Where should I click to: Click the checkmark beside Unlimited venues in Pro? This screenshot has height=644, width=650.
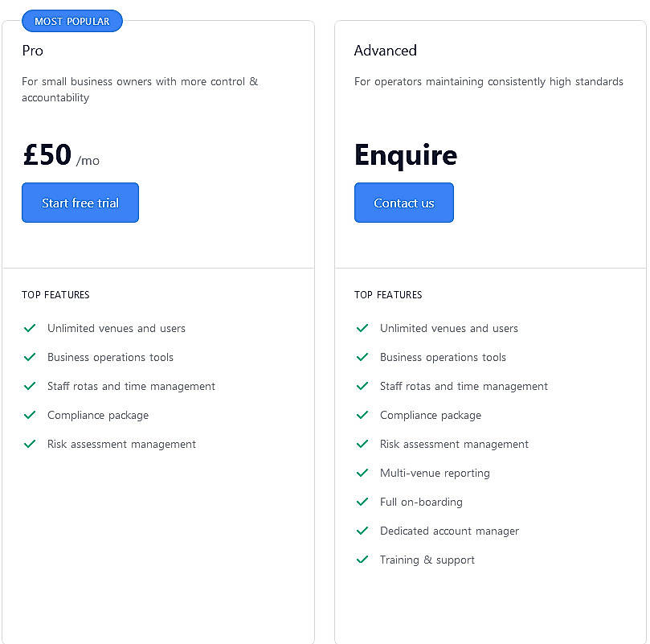tap(30, 328)
